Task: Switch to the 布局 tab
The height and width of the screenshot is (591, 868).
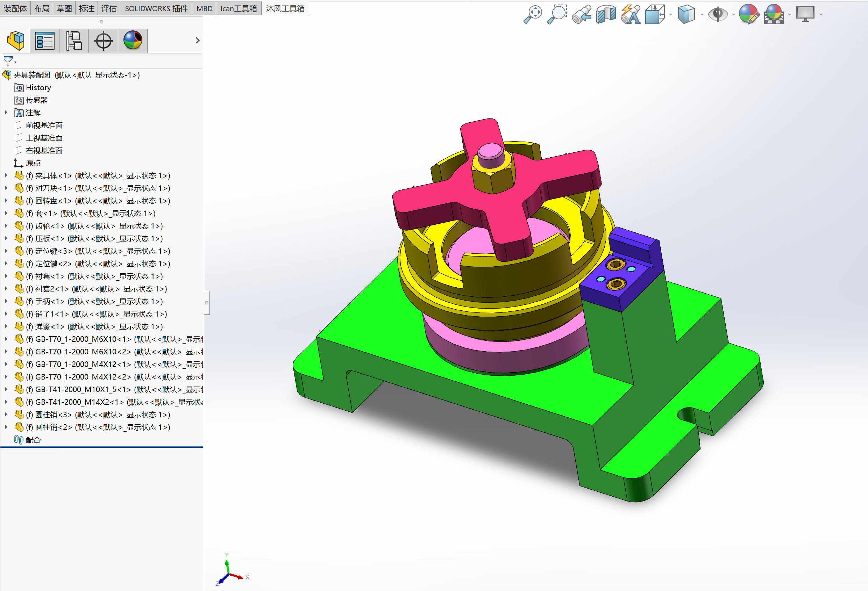Action: click(x=42, y=9)
